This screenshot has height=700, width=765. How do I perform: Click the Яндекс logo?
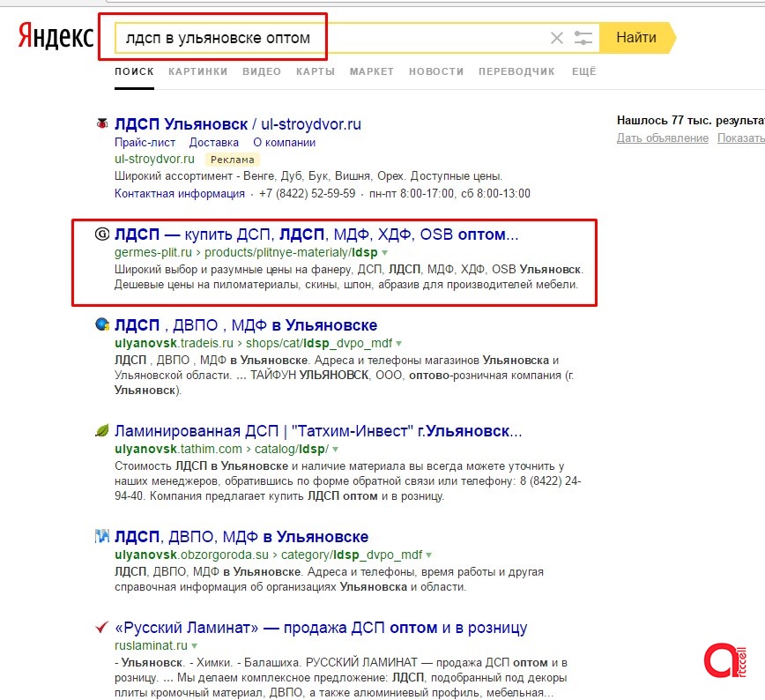click(x=56, y=37)
